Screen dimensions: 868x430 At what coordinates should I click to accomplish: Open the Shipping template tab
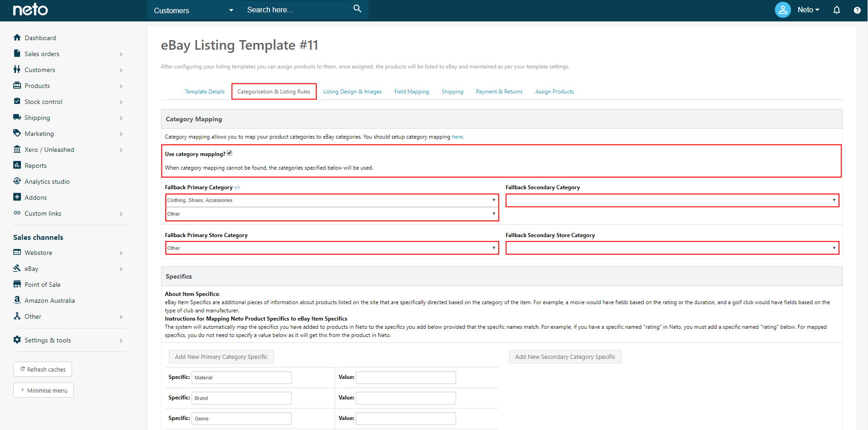coord(452,92)
